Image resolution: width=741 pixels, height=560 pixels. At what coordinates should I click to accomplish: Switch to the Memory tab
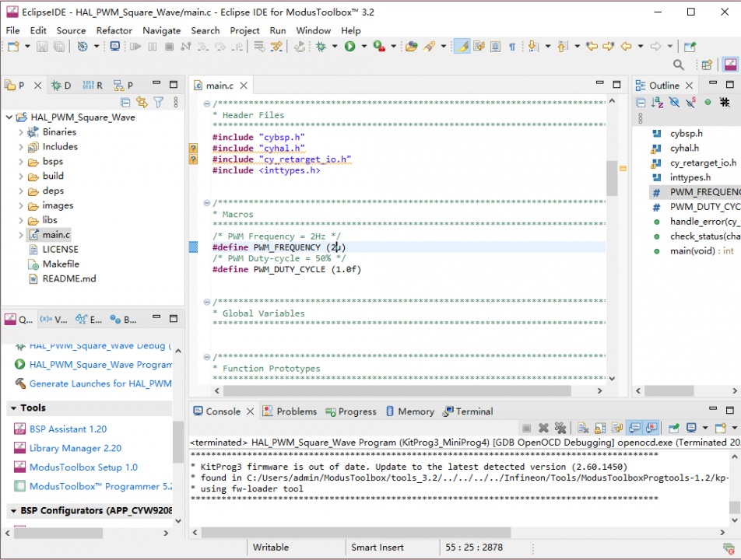pyautogui.click(x=410, y=411)
